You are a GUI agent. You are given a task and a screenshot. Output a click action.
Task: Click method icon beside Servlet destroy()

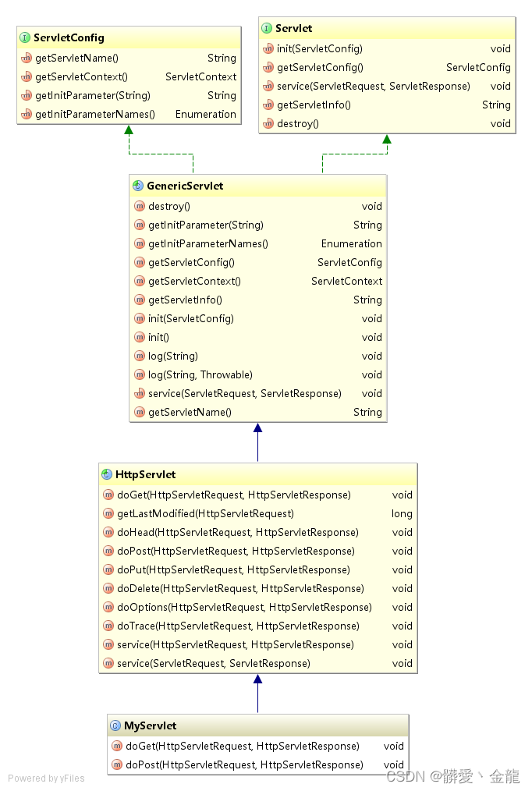coord(268,123)
